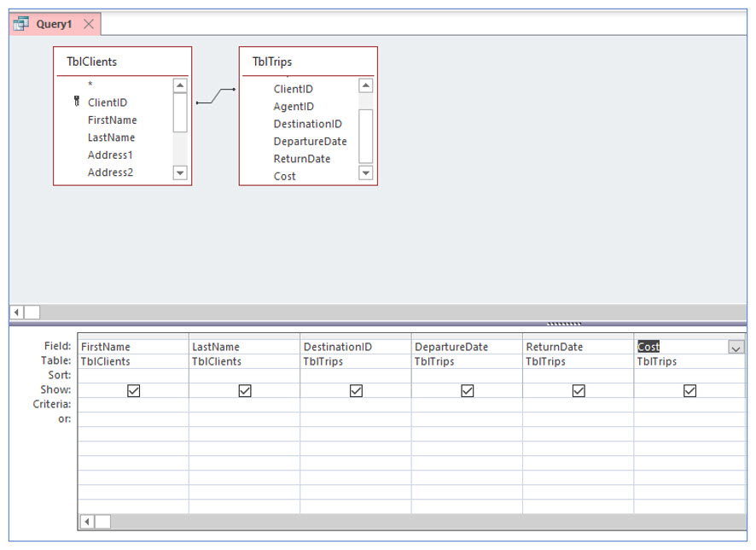The image size is (756, 550).
Task: Click Criteria cell for DestinationID column
Action: 356,405
